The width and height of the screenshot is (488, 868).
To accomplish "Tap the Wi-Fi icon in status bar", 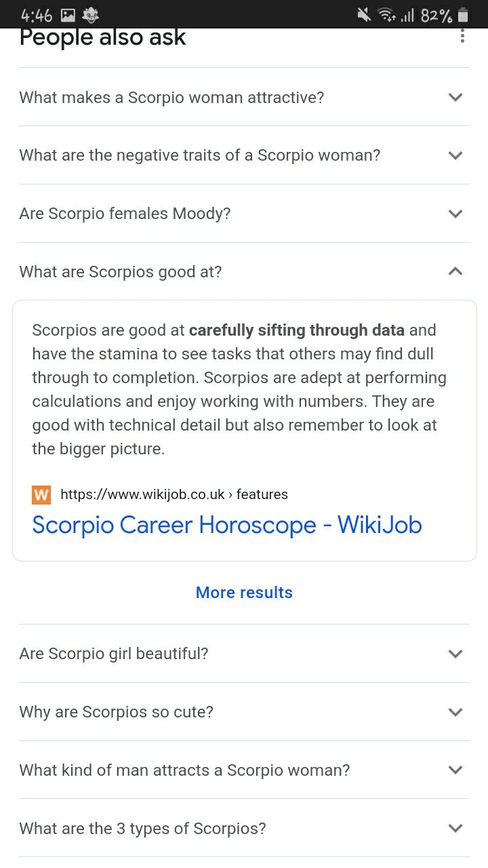I will coord(386,15).
